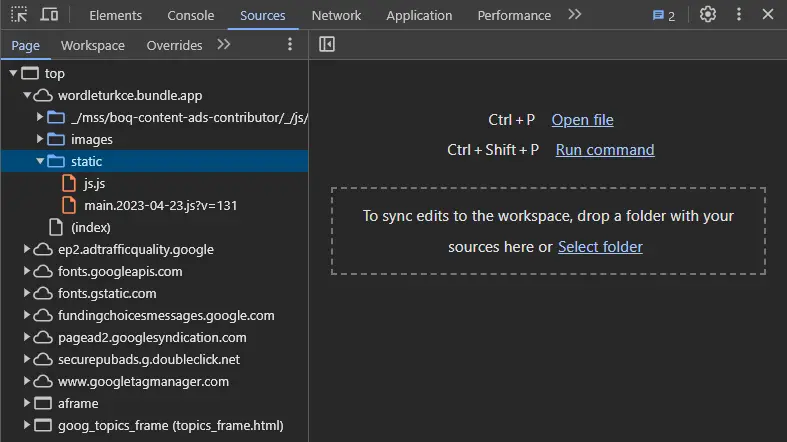Click the Run command link
Screen dimensions: 787x442
click(605, 150)
